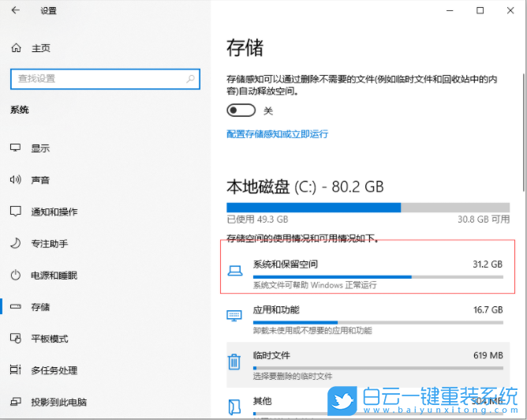The width and height of the screenshot is (527, 420).
Task: Click 临时文件 usage progress bar
Action: 378,368
